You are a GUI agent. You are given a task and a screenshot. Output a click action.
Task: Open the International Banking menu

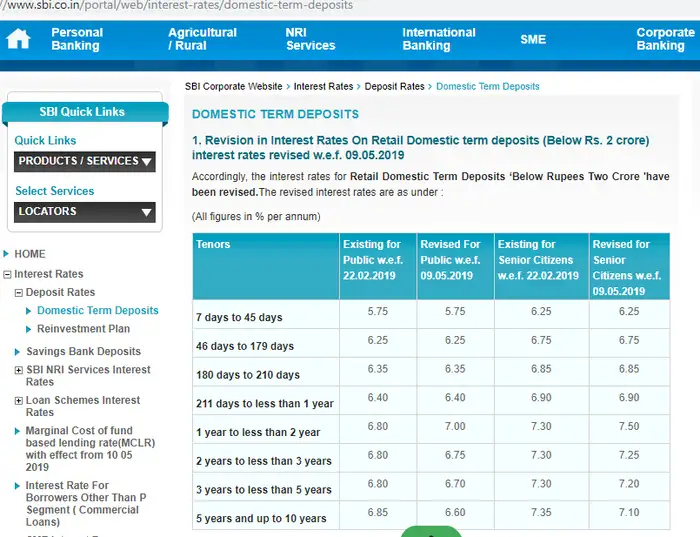[x=439, y=39]
